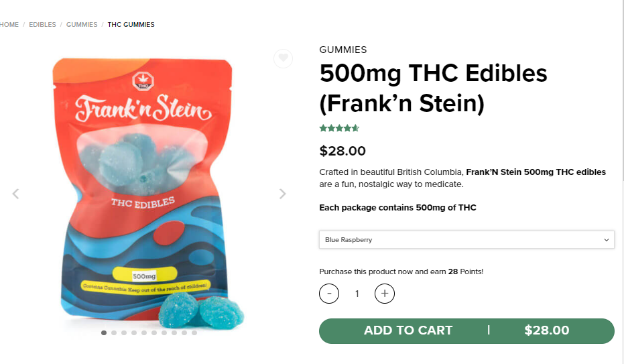Click the quantity number field
Viewport: 624px width, 364px height.
pos(357,294)
